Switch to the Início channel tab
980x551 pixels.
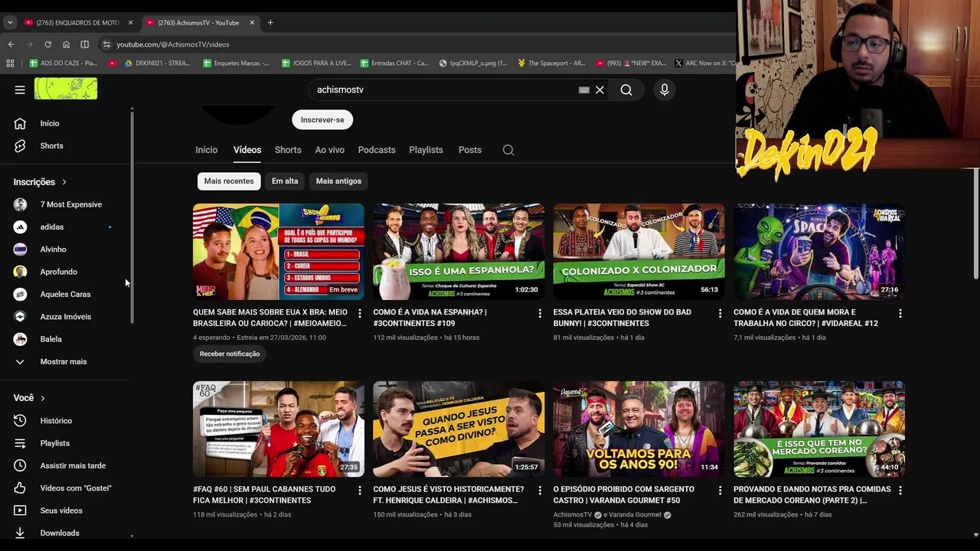(206, 150)
